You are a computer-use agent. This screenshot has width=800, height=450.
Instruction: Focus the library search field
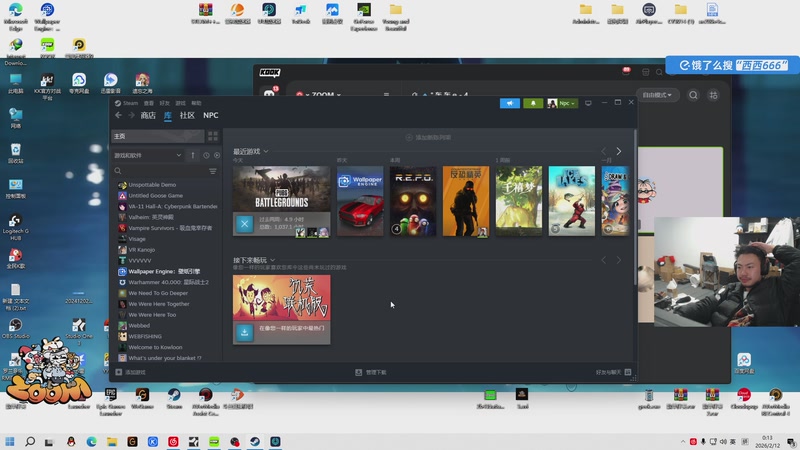pos(161,171)
